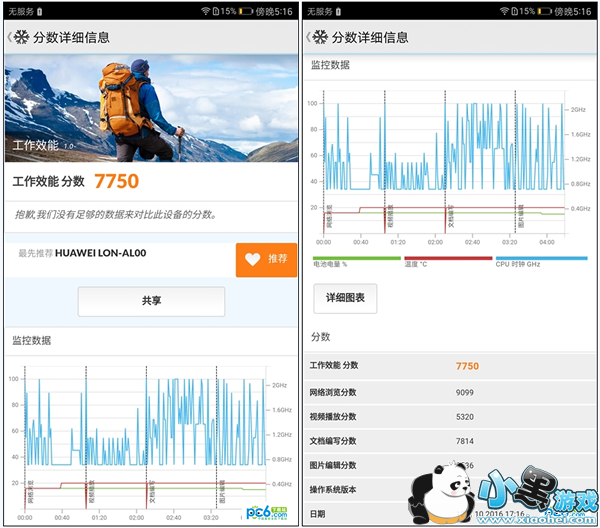600x528 pixels.
Task: Select the 文档编写分数 7814 row
Action: [x=450, y=441]
